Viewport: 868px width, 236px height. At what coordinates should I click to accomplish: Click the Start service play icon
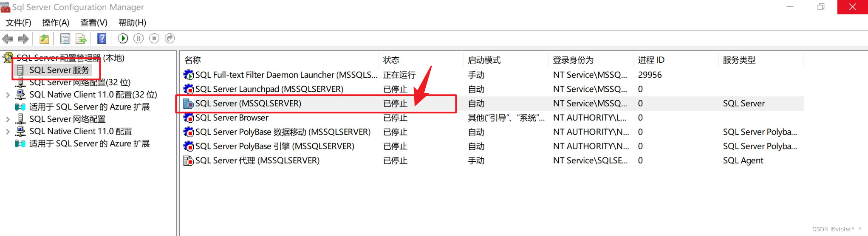[123, 39]
